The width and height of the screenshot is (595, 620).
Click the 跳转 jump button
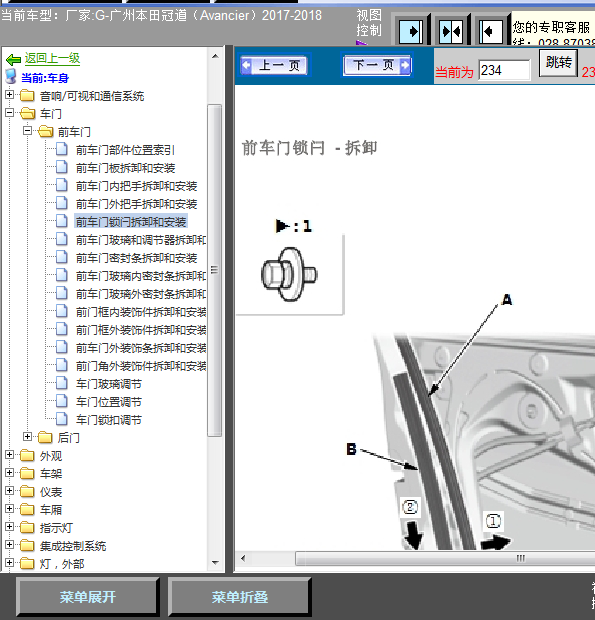(558, 62)
